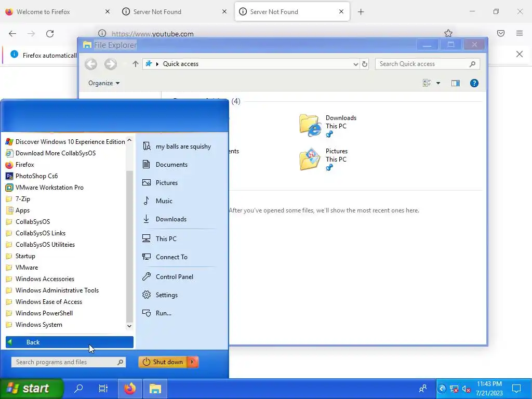Click File Explorer's Forward navigation button
The width and height of the screenshot is (532, 399).
point(110,64)
